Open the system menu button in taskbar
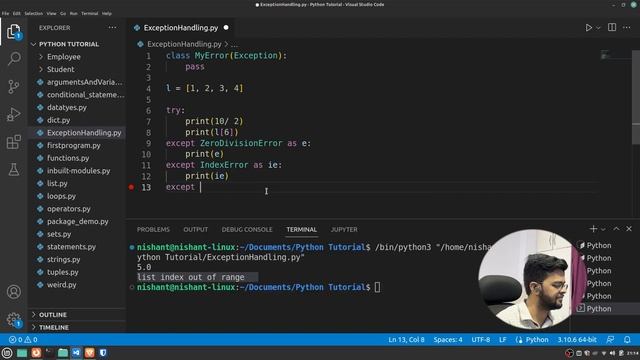 7,353
